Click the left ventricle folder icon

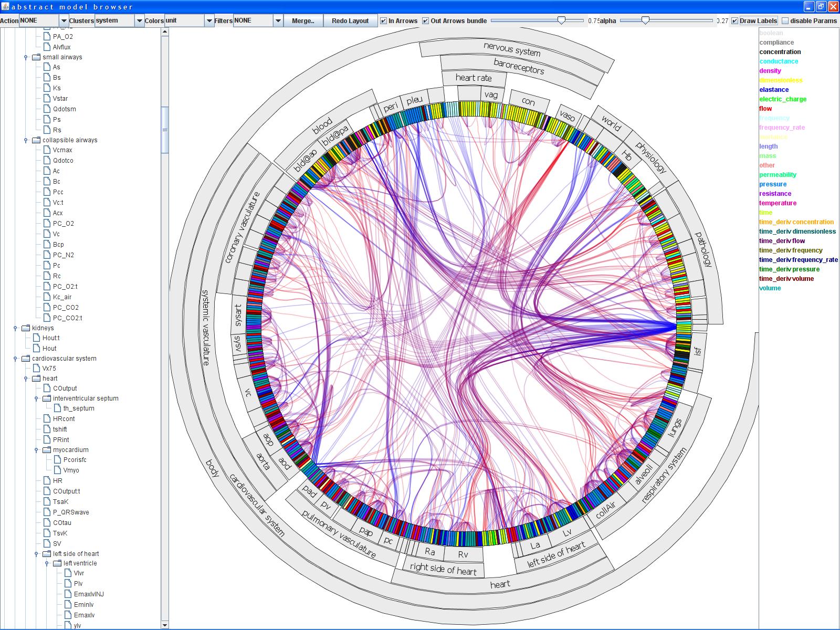57,563
